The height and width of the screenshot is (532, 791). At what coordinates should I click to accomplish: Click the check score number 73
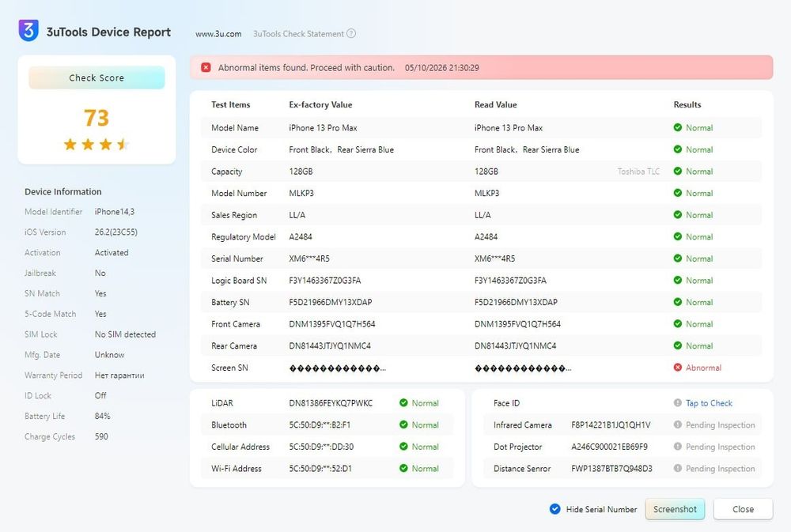tap(97, 118)
